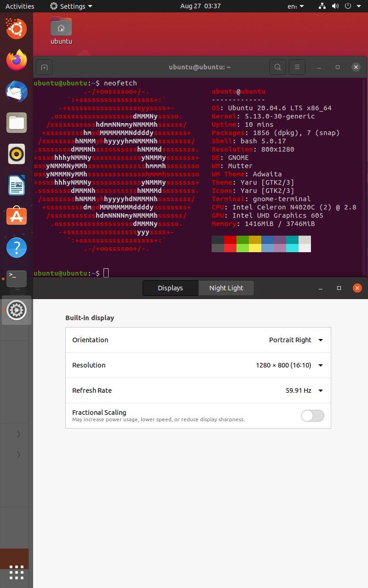This screenshot has height=588, width=368.
Task: Click the terminal search icon
Action: click(277, 67)
